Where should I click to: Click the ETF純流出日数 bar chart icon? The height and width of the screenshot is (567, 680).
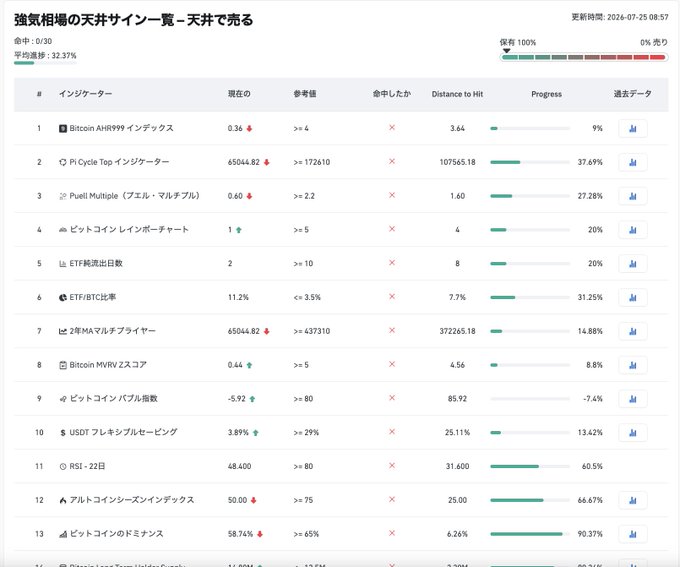click(x=63, y=264)
